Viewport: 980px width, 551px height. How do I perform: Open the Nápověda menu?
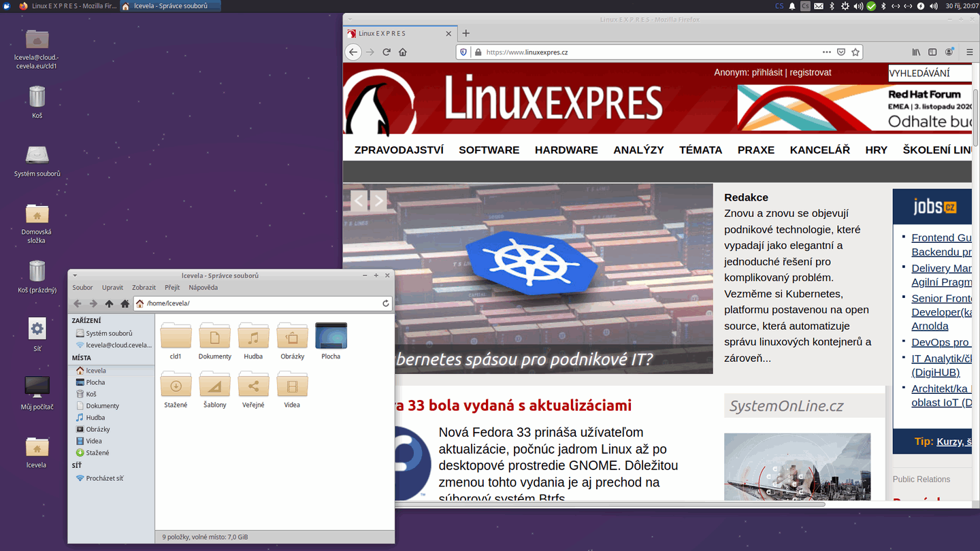tap(203, 288)
